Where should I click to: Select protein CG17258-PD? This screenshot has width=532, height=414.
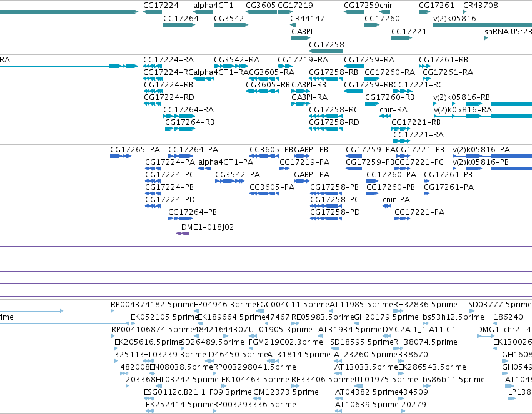pyautogui.click(x=326, y=219)
